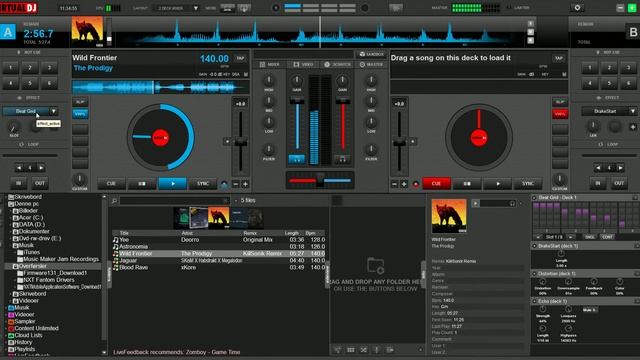Select the Wild Frontier track row
640x360 pixels.
[219, 253]
